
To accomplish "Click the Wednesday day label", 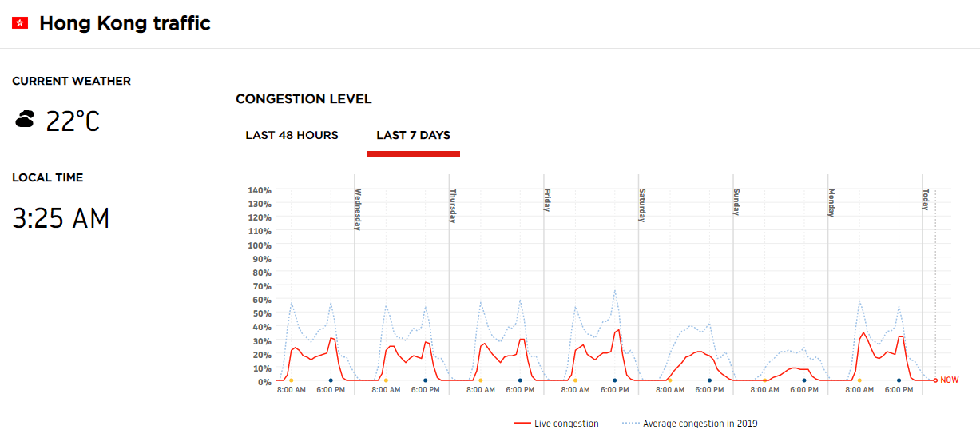I will (x=358, y=209).
